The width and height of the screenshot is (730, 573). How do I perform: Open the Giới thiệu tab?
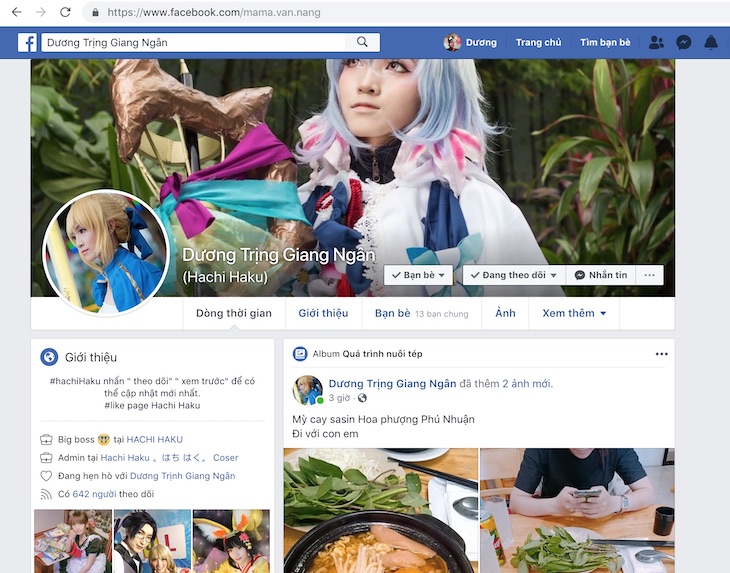[x=323, y=313]
